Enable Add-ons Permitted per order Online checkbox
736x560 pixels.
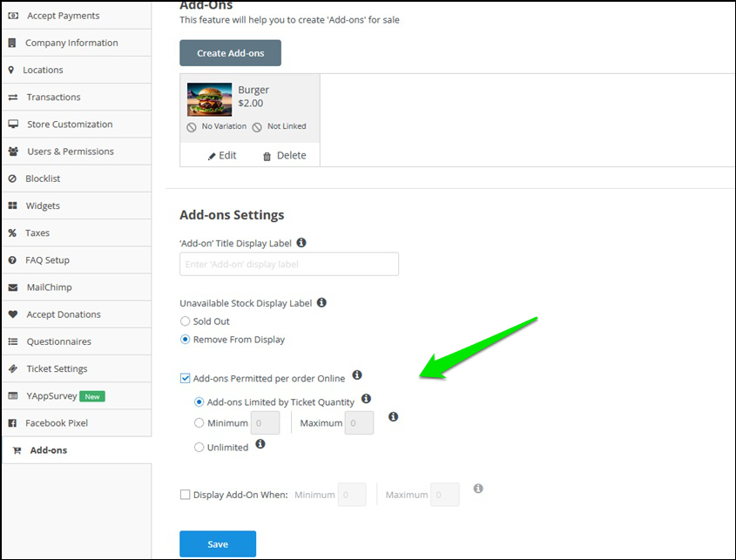click(185, 378)
